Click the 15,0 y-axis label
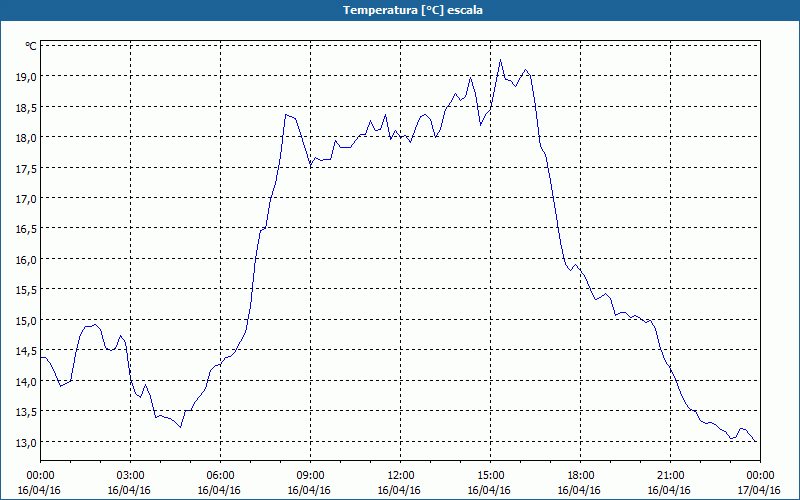 coord(27,320)
